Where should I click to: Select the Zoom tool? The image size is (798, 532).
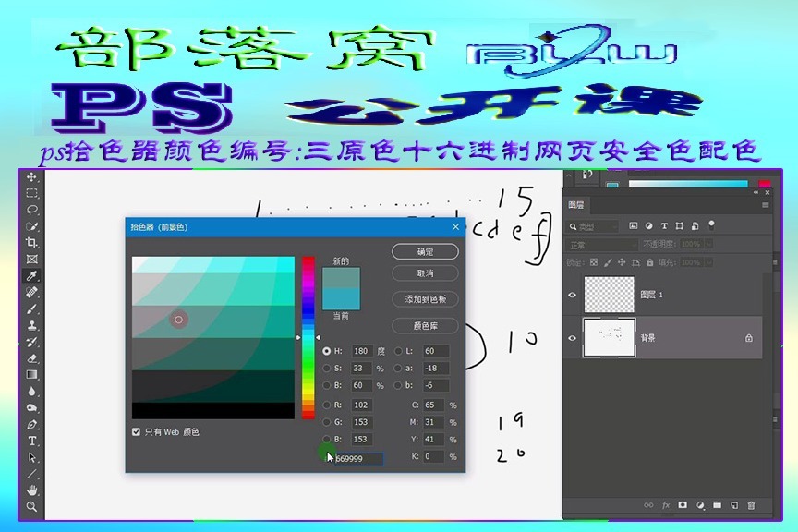(x=31, y=506)
